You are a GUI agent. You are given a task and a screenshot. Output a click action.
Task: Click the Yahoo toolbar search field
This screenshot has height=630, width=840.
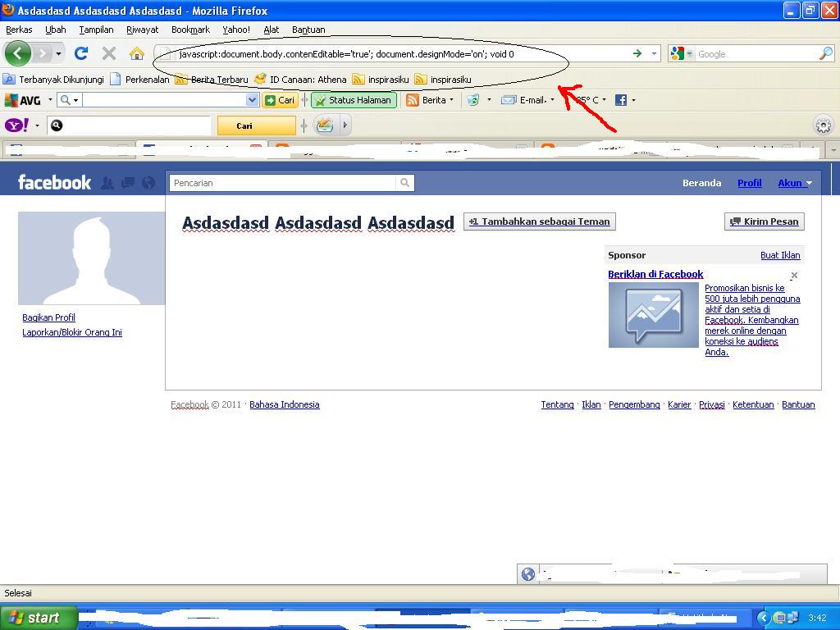pyautogui.click(x=129, y=126)
